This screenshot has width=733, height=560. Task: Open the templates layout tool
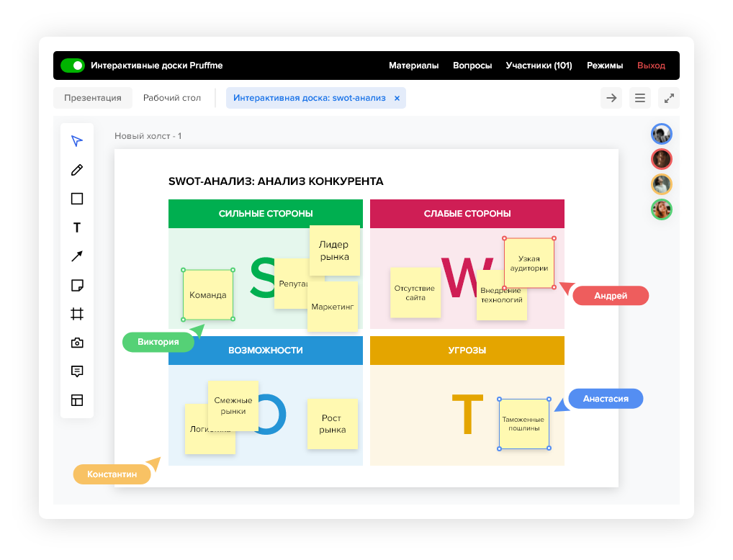(77, 400)
